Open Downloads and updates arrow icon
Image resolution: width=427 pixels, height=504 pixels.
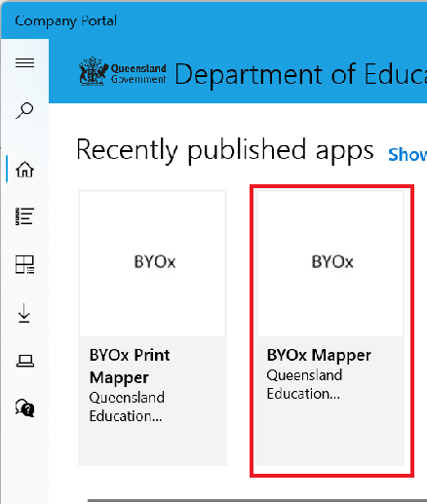pos(24,313)
